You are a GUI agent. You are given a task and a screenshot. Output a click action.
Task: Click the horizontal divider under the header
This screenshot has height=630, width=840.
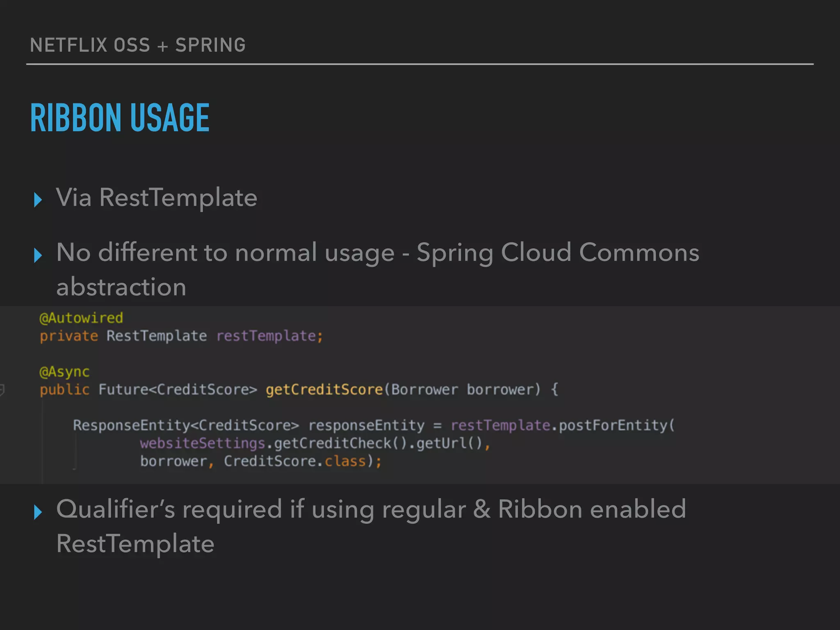[420, 64]
